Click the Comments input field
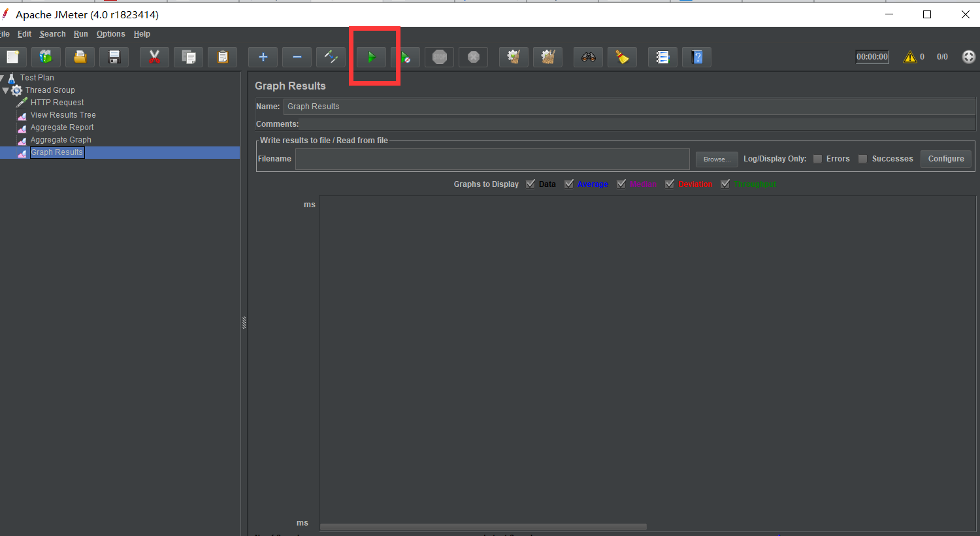Image resolution: width=980 pixels, height=536 pixels. 637,124
